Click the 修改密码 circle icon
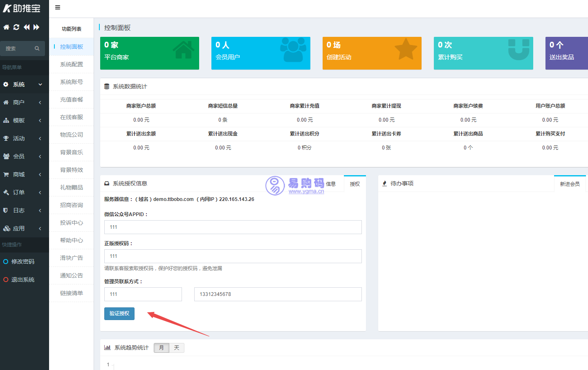Viewport: 588px width, 370px height. coord(6,262)
